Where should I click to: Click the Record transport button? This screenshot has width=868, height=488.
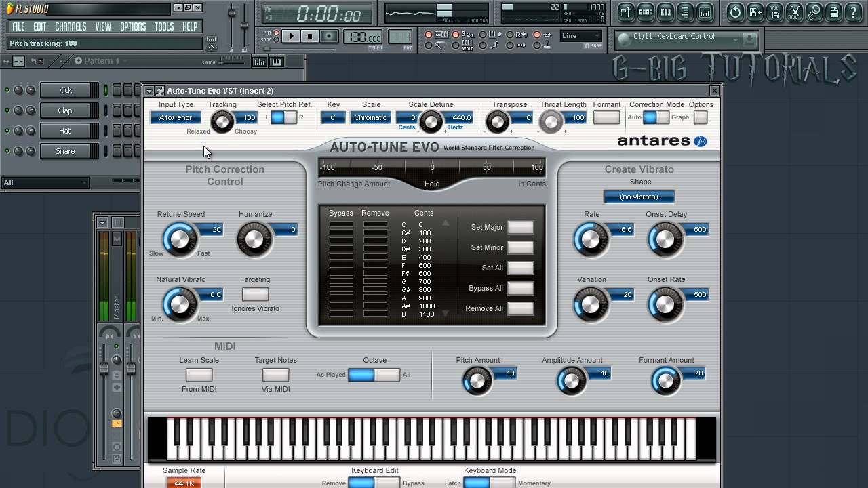click(329, 36)
